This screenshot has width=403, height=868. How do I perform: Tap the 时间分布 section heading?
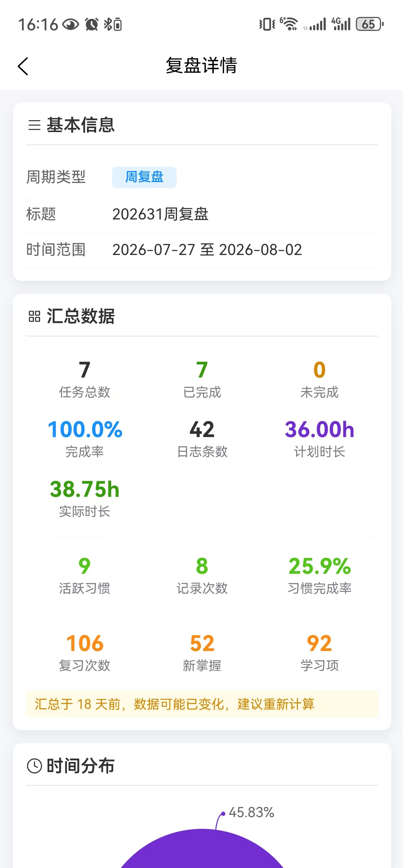[81, 766]
